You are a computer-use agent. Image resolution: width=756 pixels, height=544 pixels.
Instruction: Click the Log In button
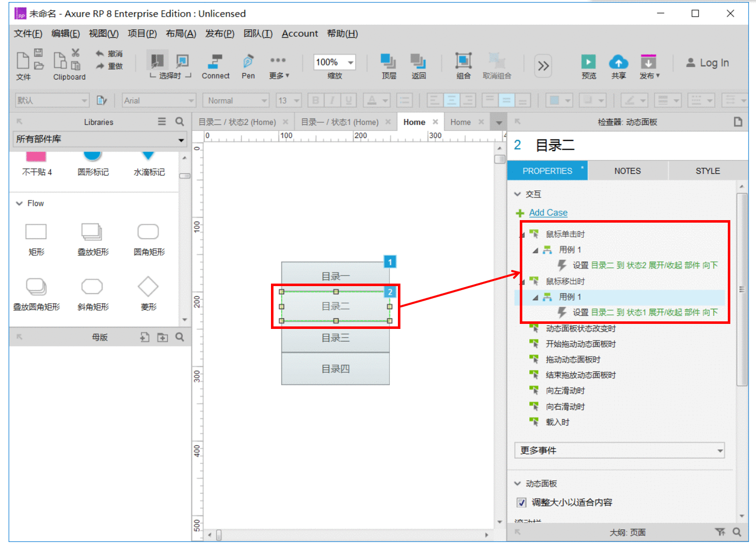[708, 63]
